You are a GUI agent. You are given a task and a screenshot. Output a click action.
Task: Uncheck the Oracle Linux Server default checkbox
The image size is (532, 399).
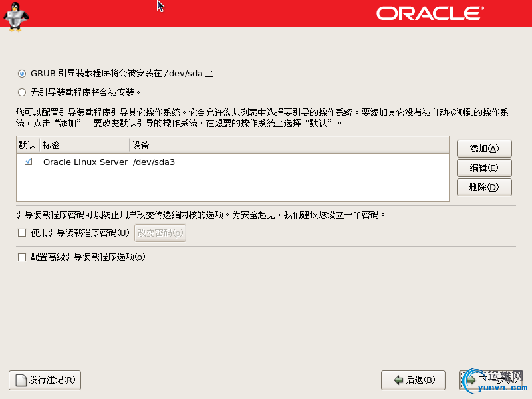(27, 161)
